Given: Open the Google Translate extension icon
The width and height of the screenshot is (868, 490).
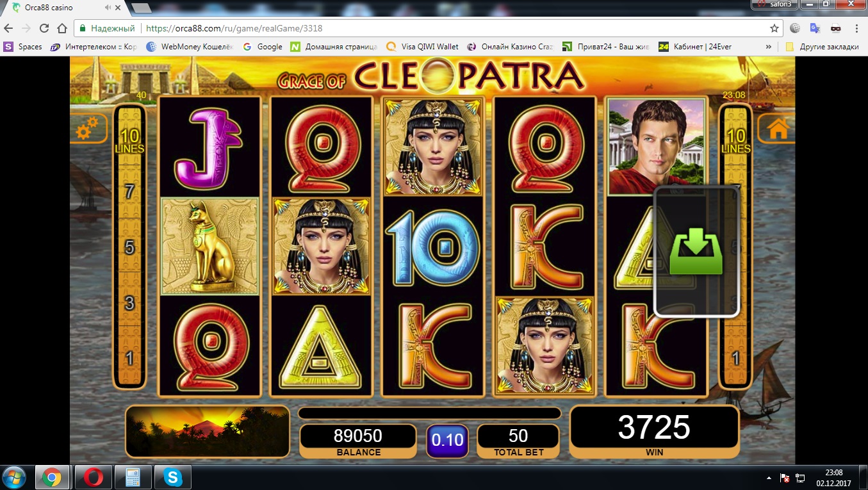Looking at the screenshot, I should (x=815, y=28).
